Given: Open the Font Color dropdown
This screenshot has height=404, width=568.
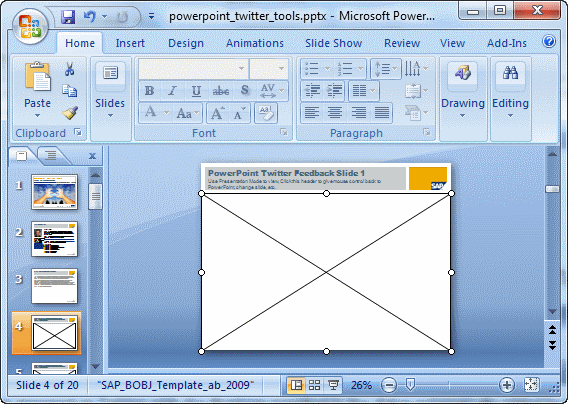Looking at the screenshot, I should (166, 113).
